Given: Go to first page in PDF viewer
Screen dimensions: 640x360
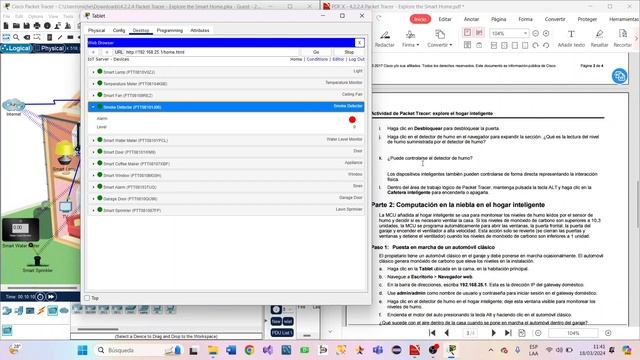Looking at the screenshot, I should (x=432, y=333).
